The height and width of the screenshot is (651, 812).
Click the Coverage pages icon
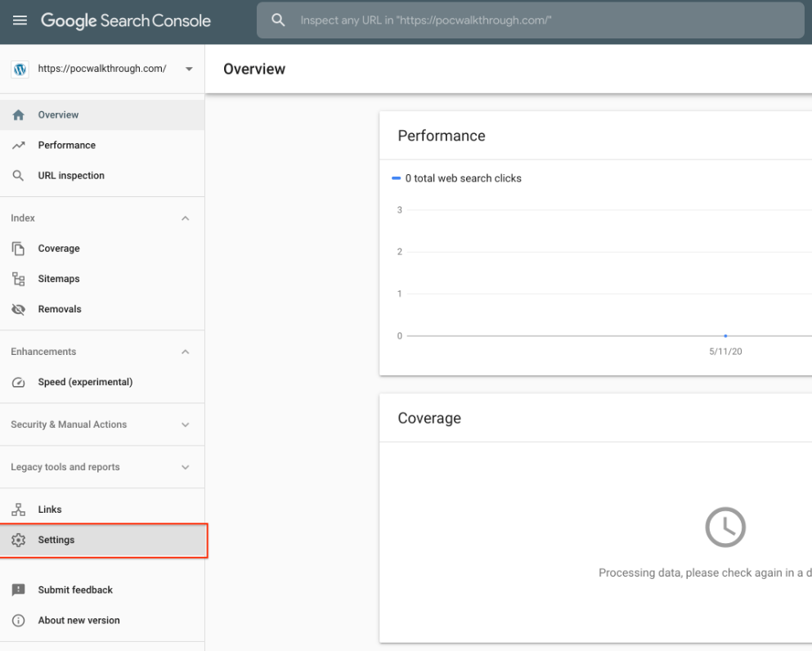pos(19,249)
